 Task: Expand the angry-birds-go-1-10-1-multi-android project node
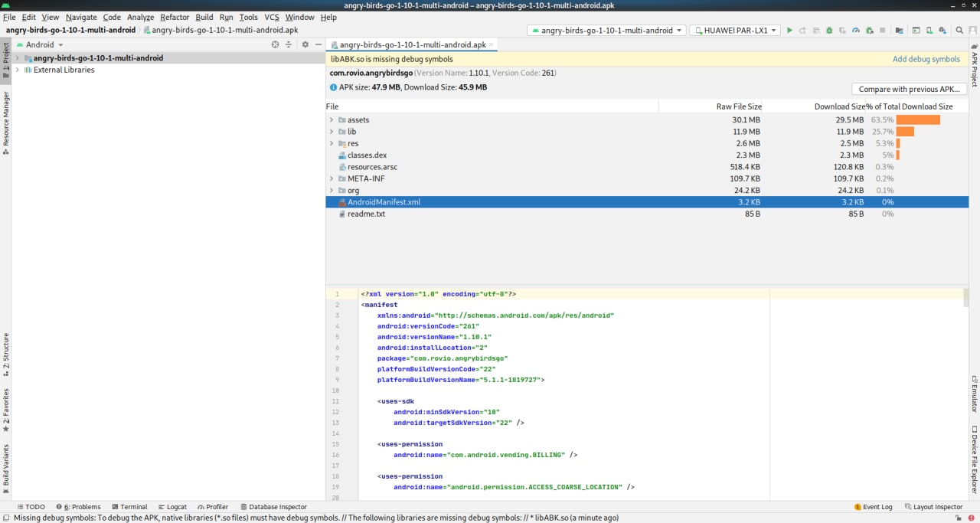[x=17, y=58]
